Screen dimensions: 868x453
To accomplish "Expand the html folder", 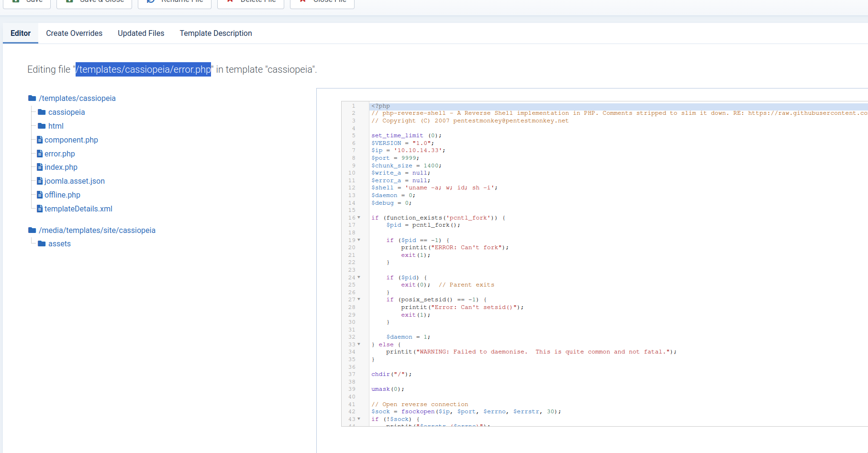I will tap(56, 126).
